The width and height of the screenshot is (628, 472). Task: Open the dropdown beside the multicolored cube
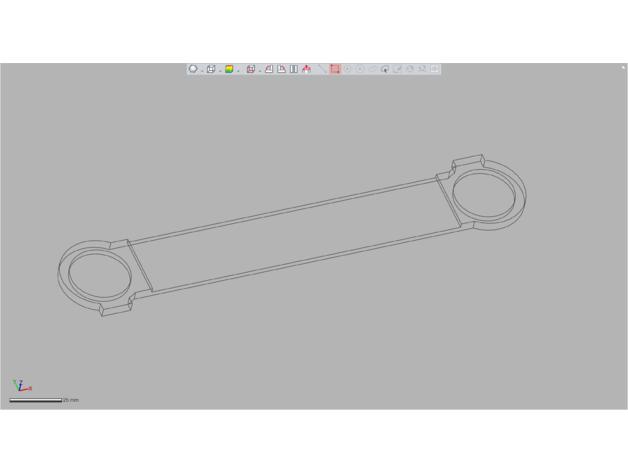tap(238, 70)
